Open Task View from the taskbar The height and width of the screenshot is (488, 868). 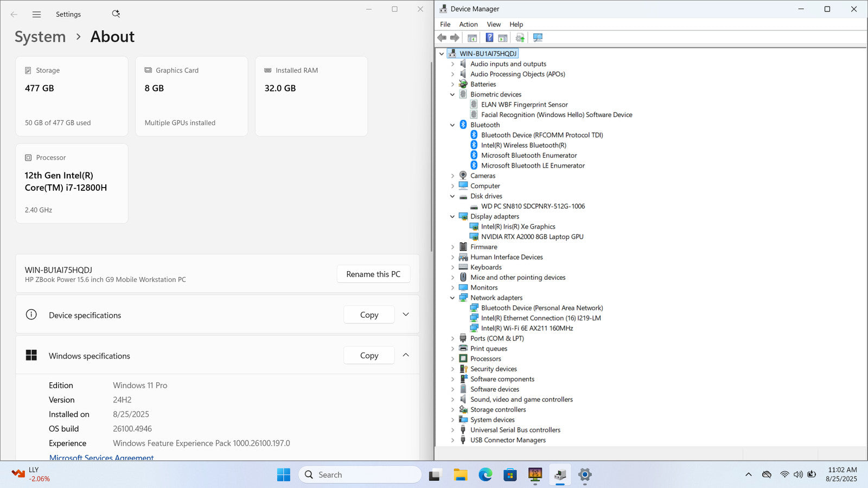coord(435,474)
